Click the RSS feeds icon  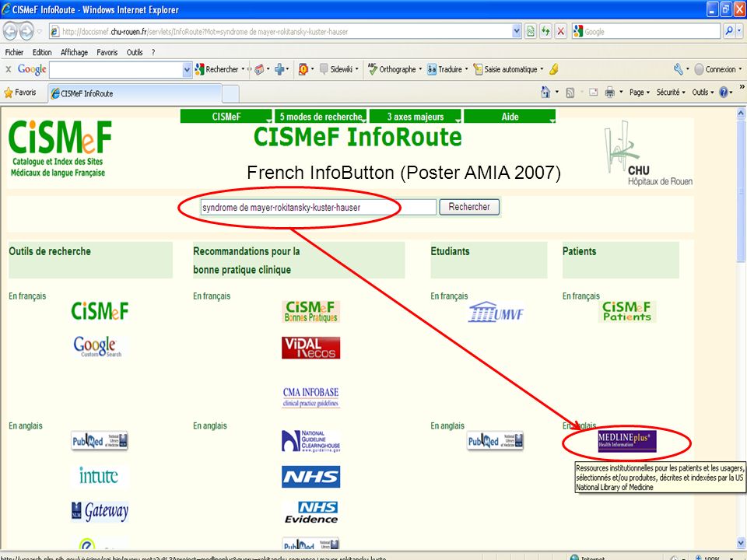(x=570, y=93)
